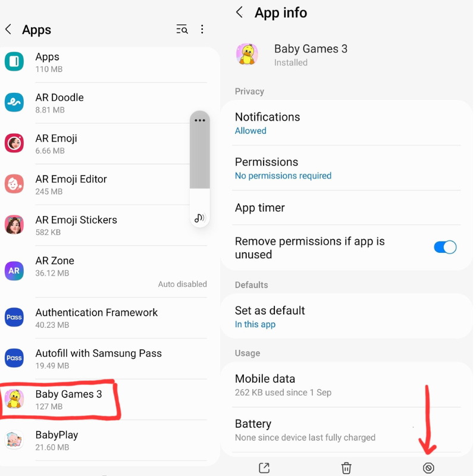Tap the Force stop icon at bottom right
The width and height of the screenshot is (476, 476).
[428, 468]
